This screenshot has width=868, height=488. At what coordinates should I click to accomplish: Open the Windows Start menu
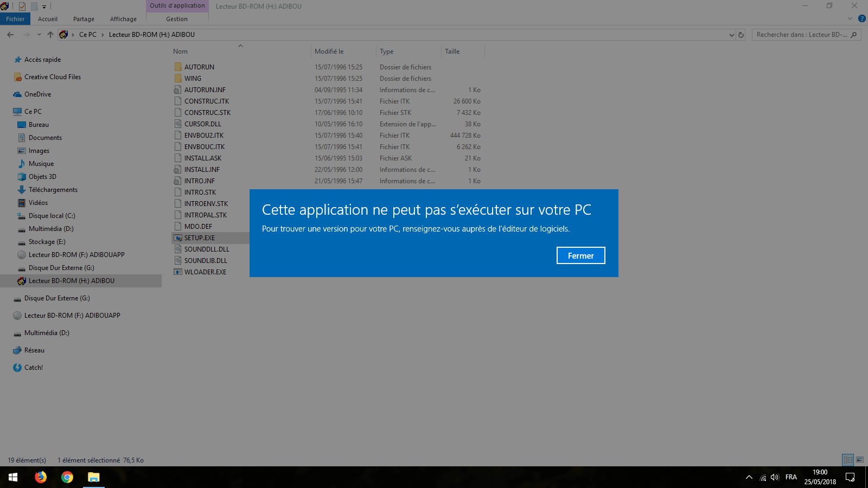[x=13, y=477]
